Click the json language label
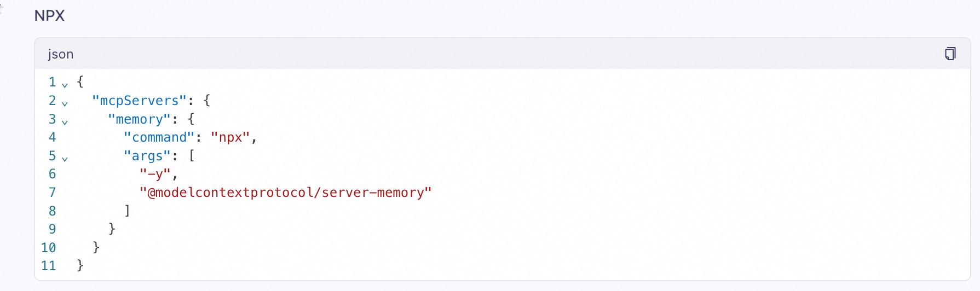The width and height of the screenshot is (980, 291). pos(61,54)
